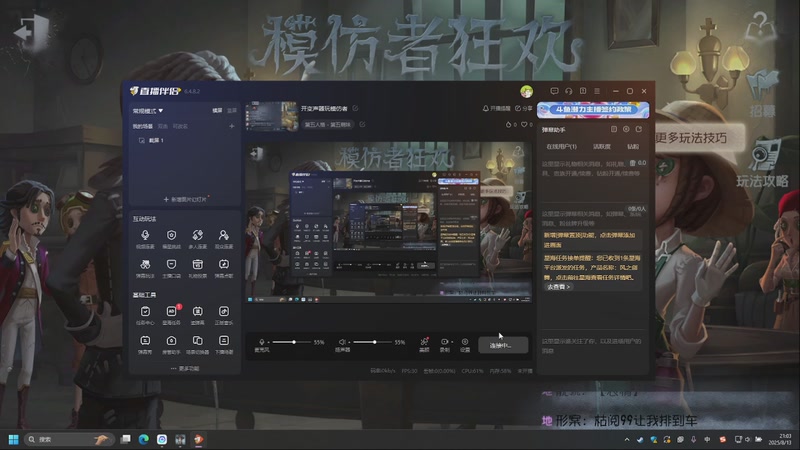This screenshot has height=450, width=800.
Task: Open the headset customer service icon
Action: click(x=568, y=91)
